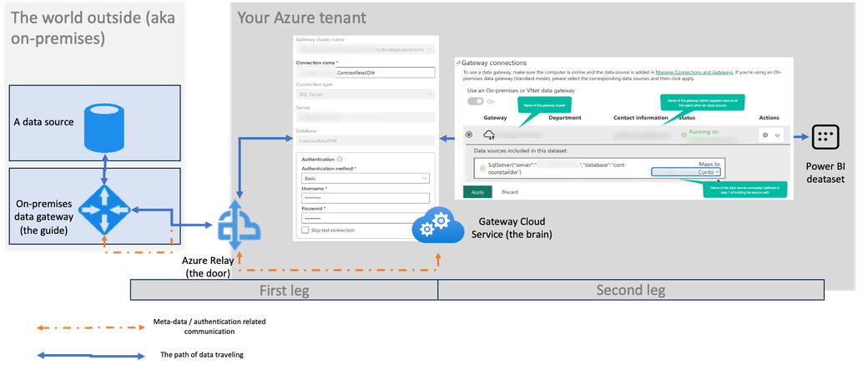868x365 pixels.
Task: Click the green check icon beside Running on
Action: (684, 134)
